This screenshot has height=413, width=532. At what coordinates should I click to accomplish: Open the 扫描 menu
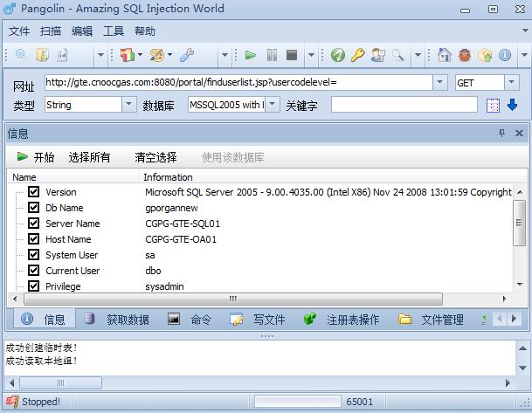(51, 31)
